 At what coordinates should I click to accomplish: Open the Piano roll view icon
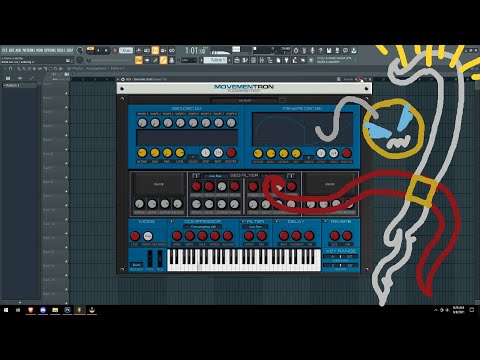[245, 60]
